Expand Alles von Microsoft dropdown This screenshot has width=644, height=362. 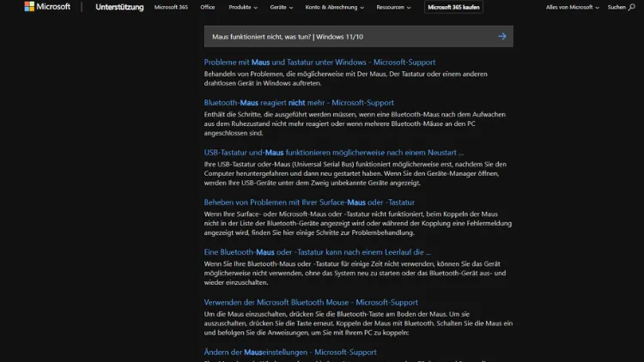tap(572, 7)
